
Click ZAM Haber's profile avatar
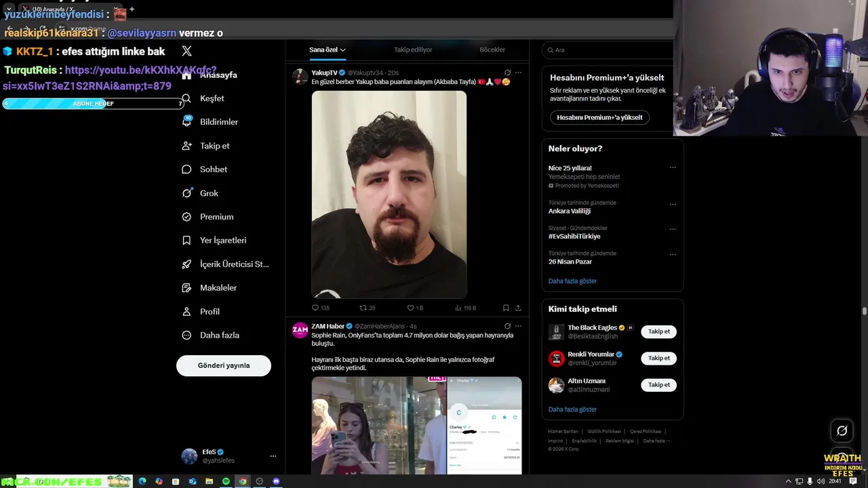[x=300, y=330]
